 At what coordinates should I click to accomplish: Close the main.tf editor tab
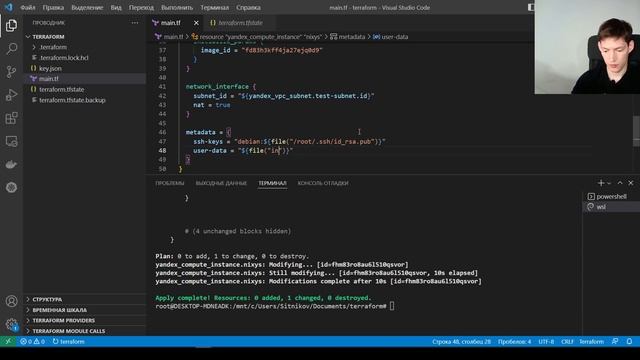(196, 23)
